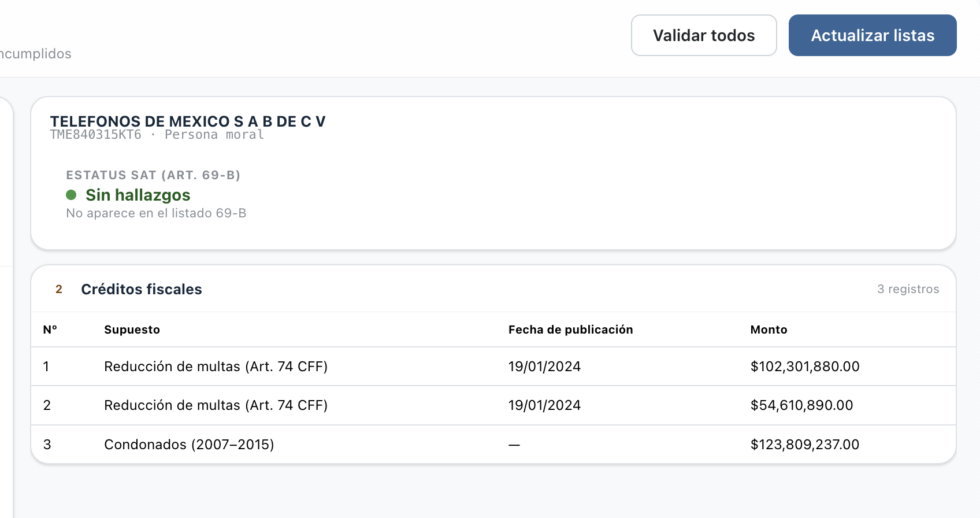Open the Sin hallazgos status text
Screen dimensions: 980x518
click(x=138, y=195)
